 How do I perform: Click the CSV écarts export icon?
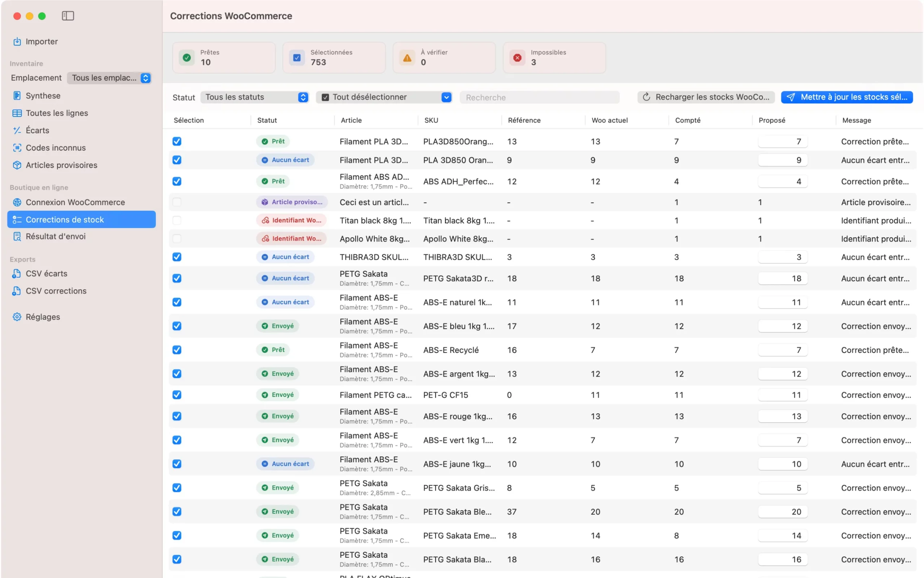[x=16, y=273]
